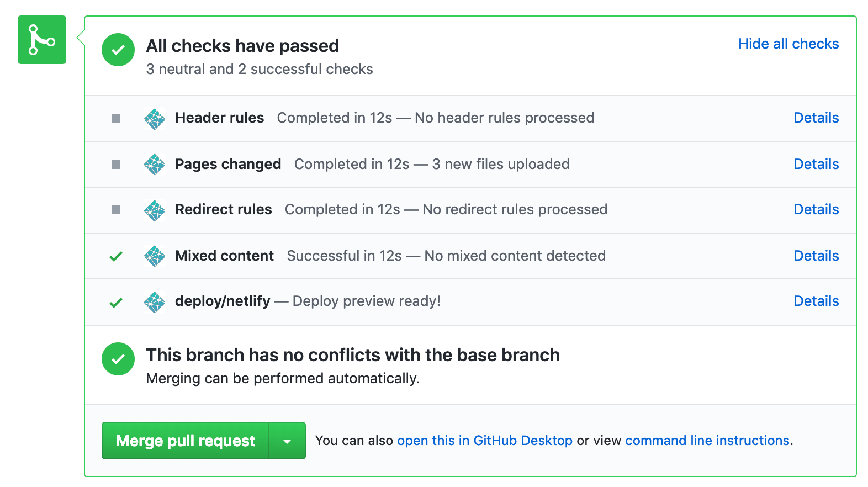Click the Redirect rules check name
Screen dimensions: 868x487
point(224,209)
